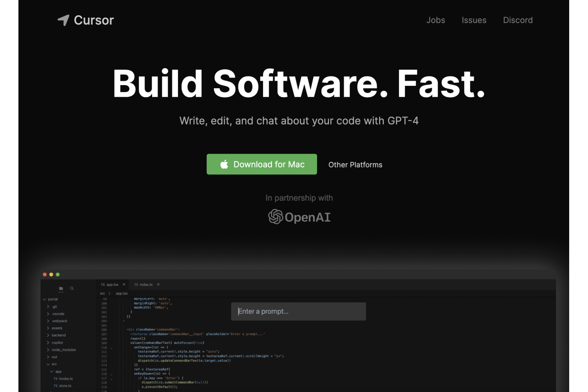The height and width of the screenshot is (392, 588).
Task: Open the Discord link
Action: point(518,20)
